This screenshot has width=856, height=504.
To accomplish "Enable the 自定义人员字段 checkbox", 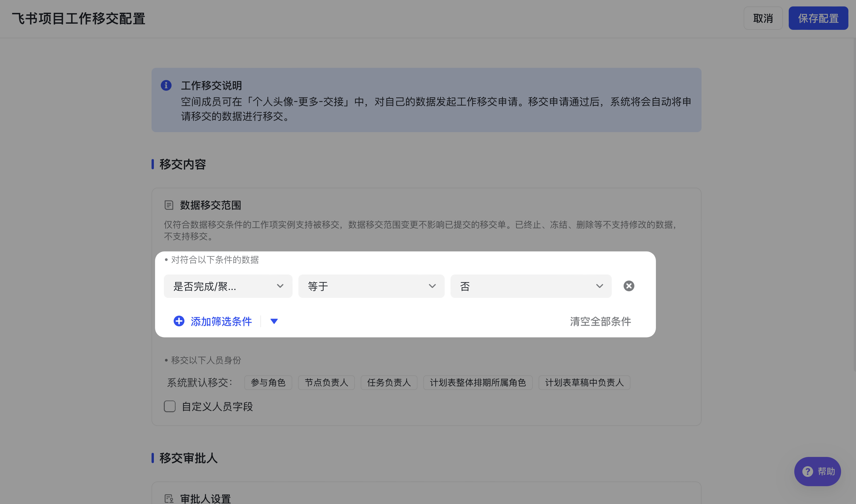I will click(x=170, y=406).
